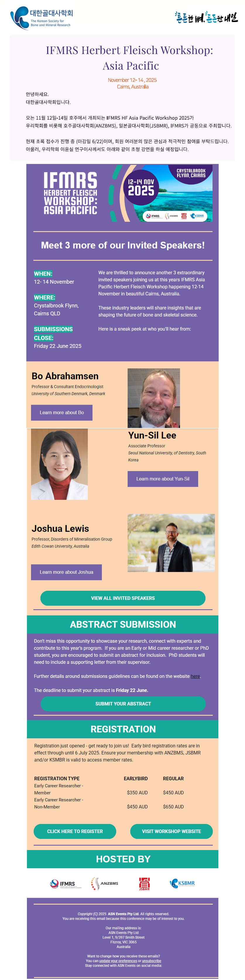Image resolution: width=245 pixels, height=980 pixels.
Task: Click the KSBMR logo in Hosted By
Action: click(x=182, y=883)
